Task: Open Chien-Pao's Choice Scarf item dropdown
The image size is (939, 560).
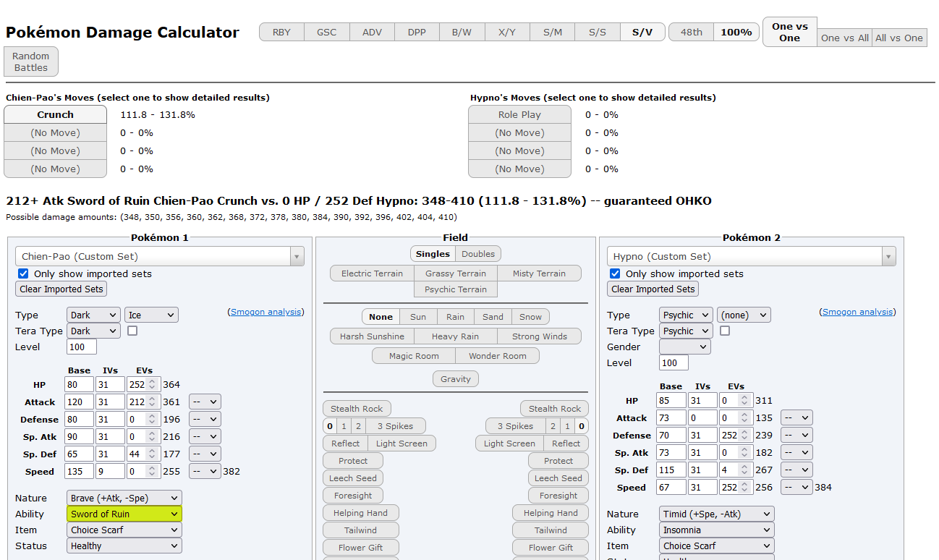Action: click(x=124, y=530)
